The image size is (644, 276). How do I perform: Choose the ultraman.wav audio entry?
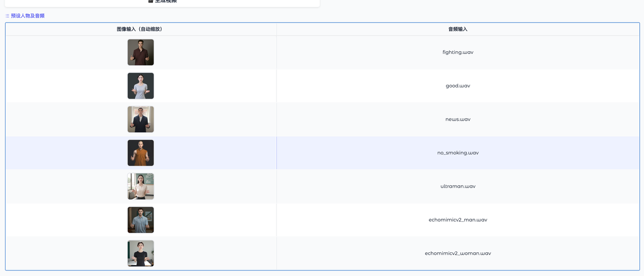458,187
